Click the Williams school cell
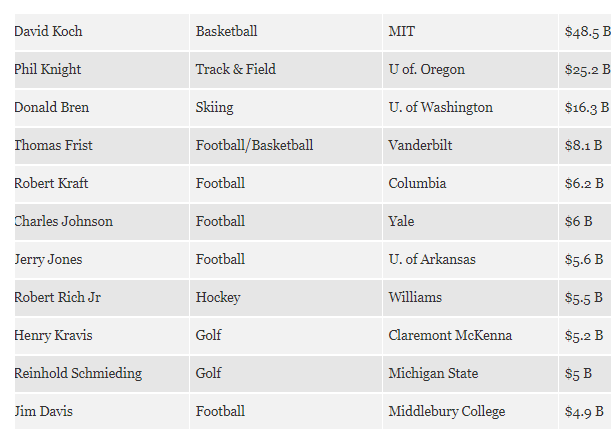Screen dimensions: 615x429 pyautogui.click(x=470, y=298)
